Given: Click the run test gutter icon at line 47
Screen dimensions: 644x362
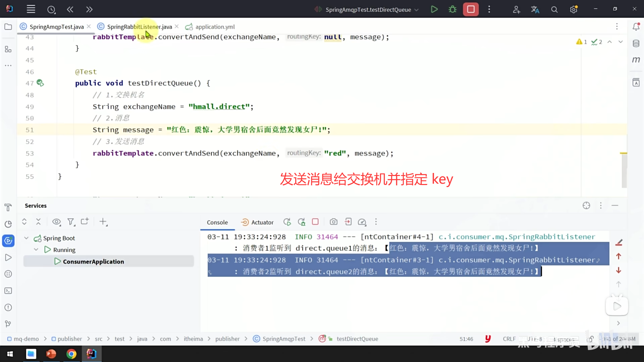Looking at the screenshot, I should (40, 83).
